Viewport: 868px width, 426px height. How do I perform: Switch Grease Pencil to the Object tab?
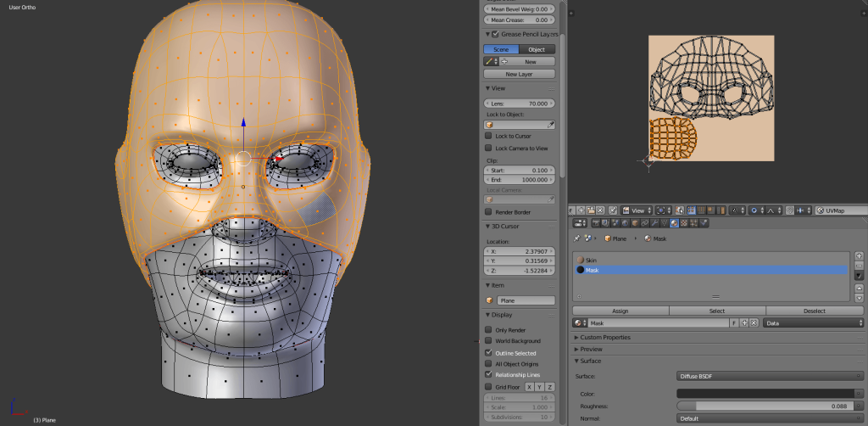click(537, 49)
